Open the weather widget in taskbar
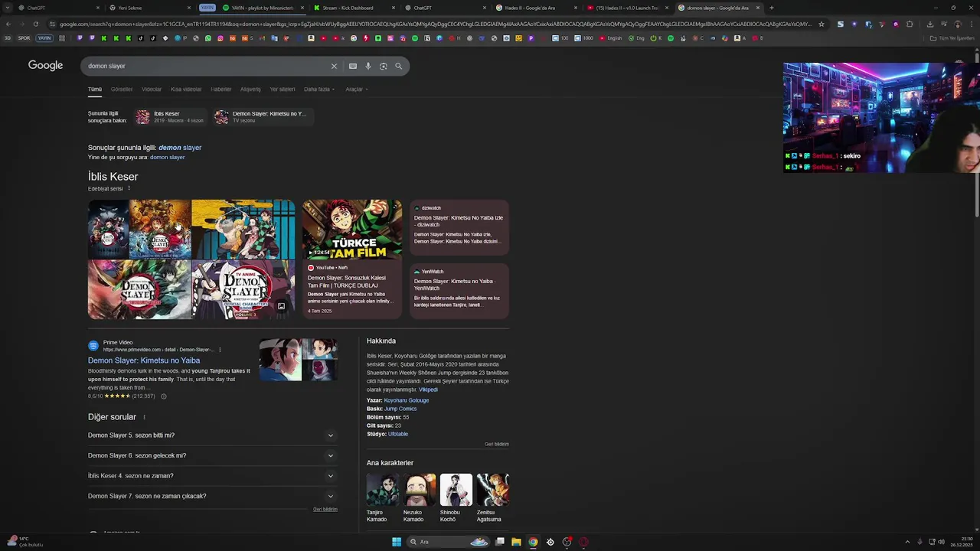The width and height of the screenshot is (980, 551). pyautogui.click(x=25, y=542)
